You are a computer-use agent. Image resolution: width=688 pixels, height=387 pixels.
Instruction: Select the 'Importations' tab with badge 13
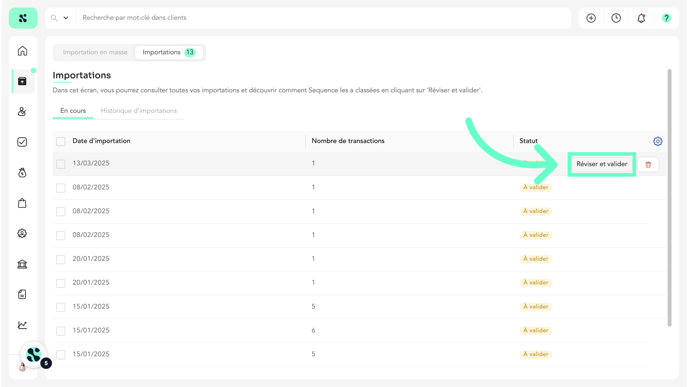[169, 52]
